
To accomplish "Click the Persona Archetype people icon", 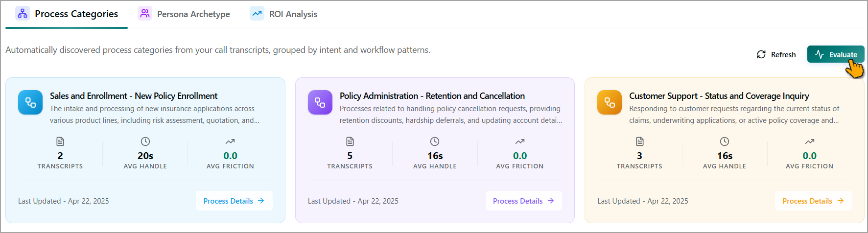I will click(145, 13).
